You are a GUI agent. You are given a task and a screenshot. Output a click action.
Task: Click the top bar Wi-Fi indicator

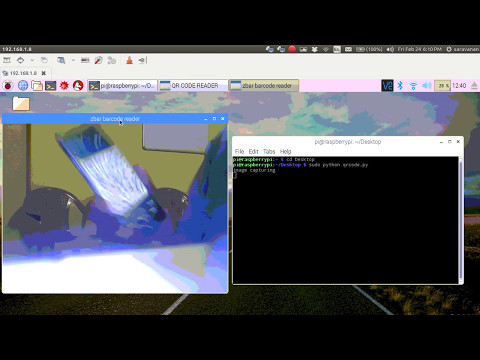point(326,49)
